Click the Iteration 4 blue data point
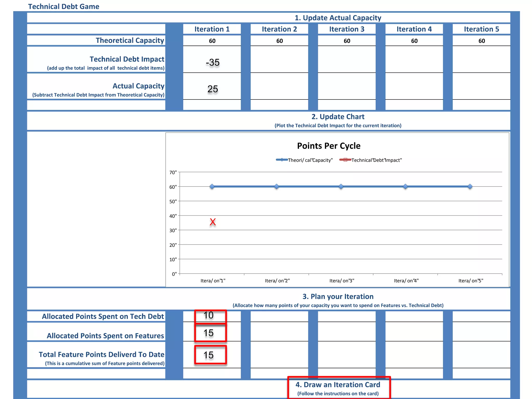The width and height of the screenshot is (532, 399). pos(405,187)
